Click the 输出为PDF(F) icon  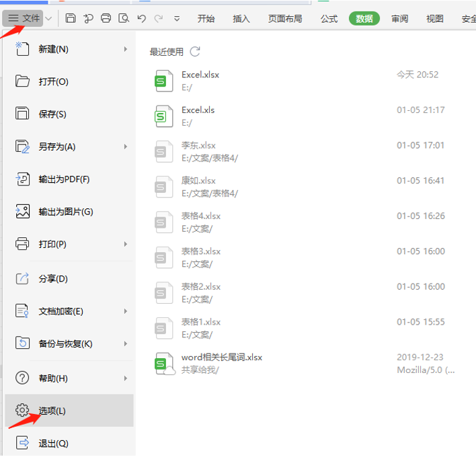[x=22, y=179]
